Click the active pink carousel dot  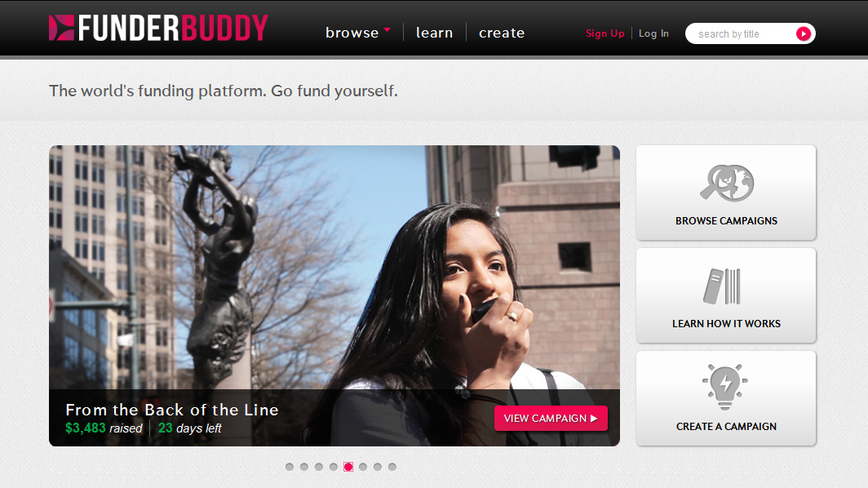(x=348, y=467)
